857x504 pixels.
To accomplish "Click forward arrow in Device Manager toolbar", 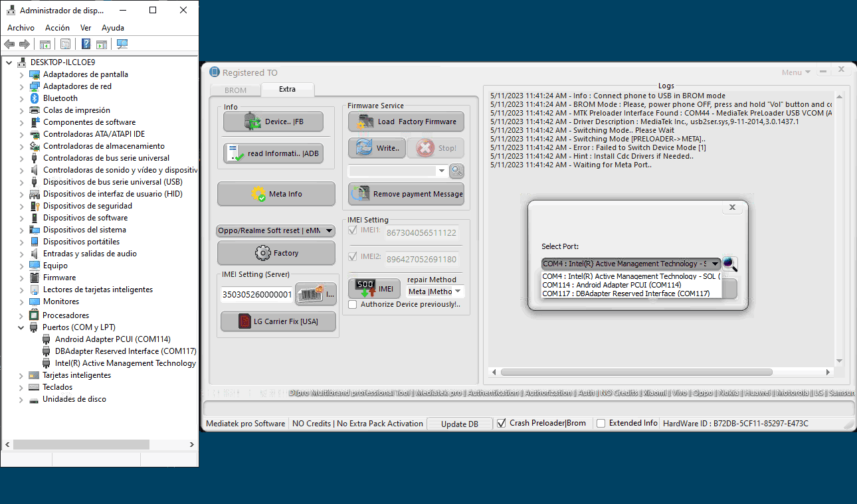I will tap(25, 44).
